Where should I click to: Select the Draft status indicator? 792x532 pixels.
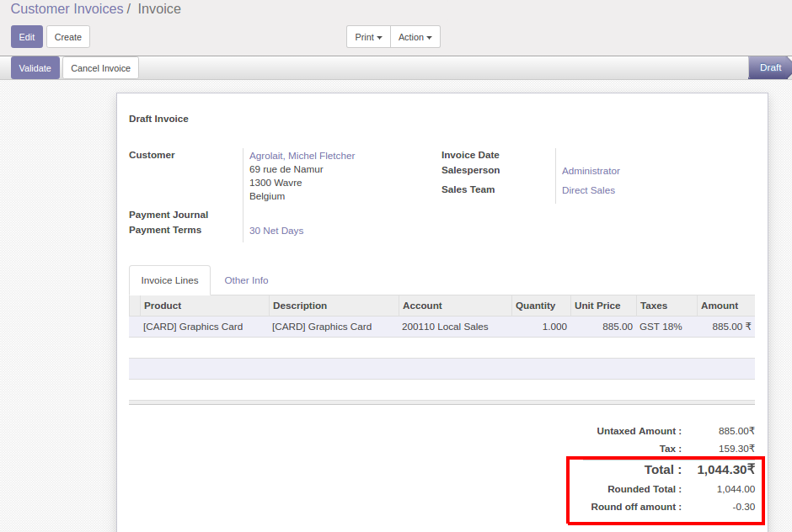(x=770, y=68)
